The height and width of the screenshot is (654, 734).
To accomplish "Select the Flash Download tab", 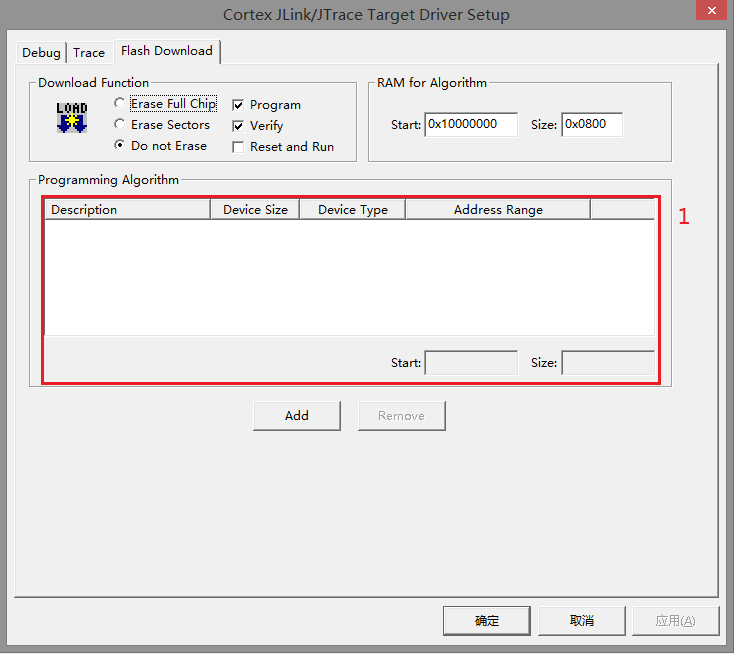I will click(x=167, y=51).
